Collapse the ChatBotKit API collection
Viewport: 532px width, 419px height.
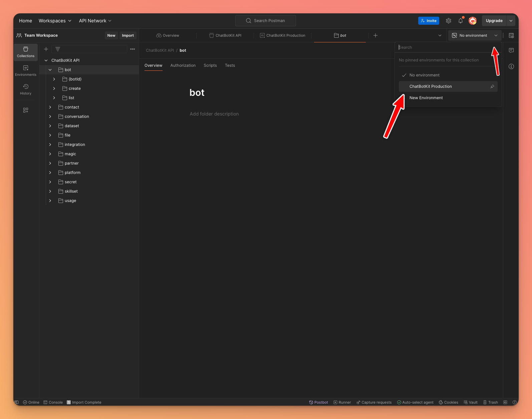(x=46, y=60)
